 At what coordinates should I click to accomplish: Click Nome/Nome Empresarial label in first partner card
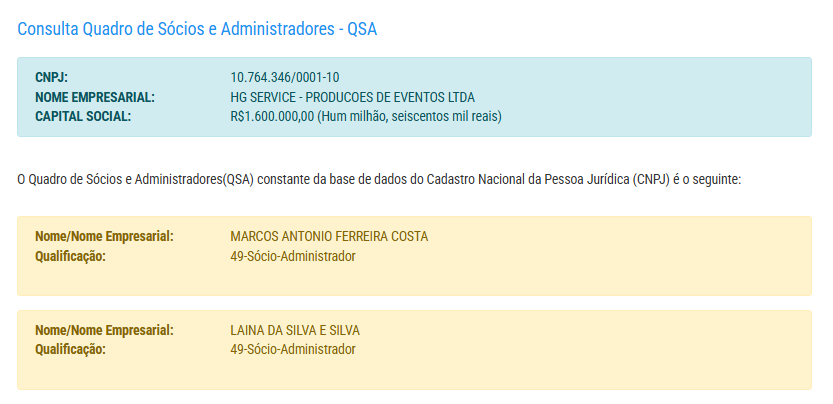coord(104,237)
